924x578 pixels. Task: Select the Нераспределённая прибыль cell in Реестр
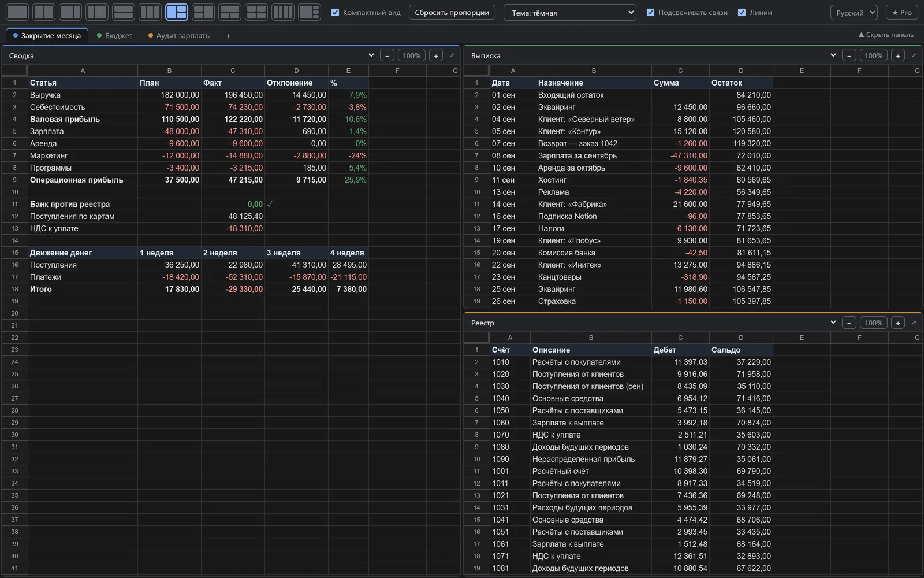[x=591, y=459]
